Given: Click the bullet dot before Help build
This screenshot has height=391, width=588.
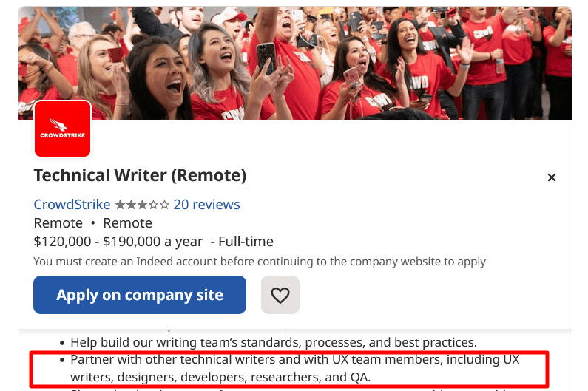Looking at the screenshot, I should pyautogui.click(x=62, y=343).
